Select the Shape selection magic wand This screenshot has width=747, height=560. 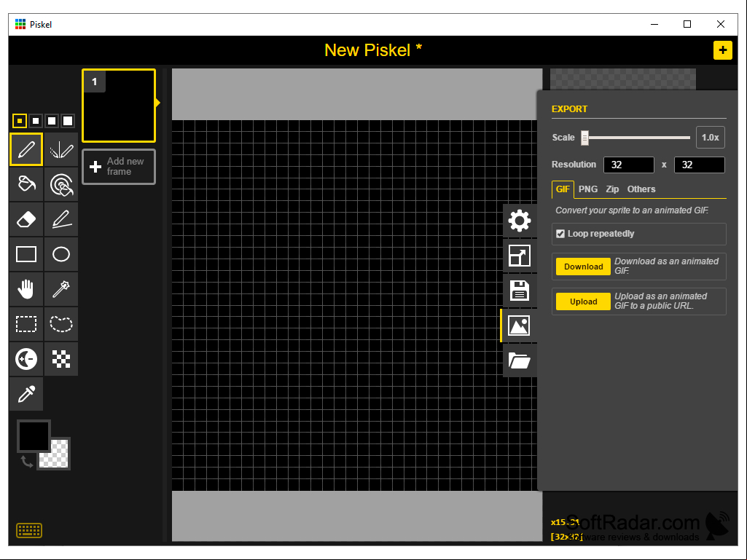click(x=61, y=289)
